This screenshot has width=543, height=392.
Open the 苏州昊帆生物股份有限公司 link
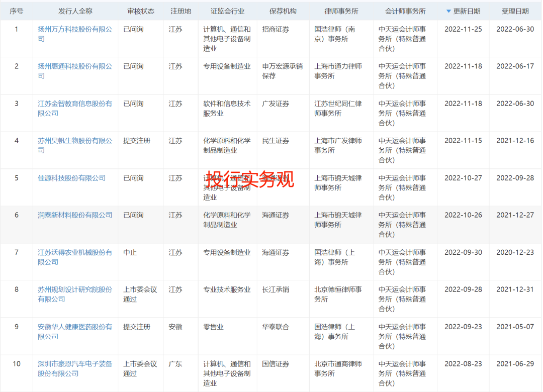coord(75,145)
